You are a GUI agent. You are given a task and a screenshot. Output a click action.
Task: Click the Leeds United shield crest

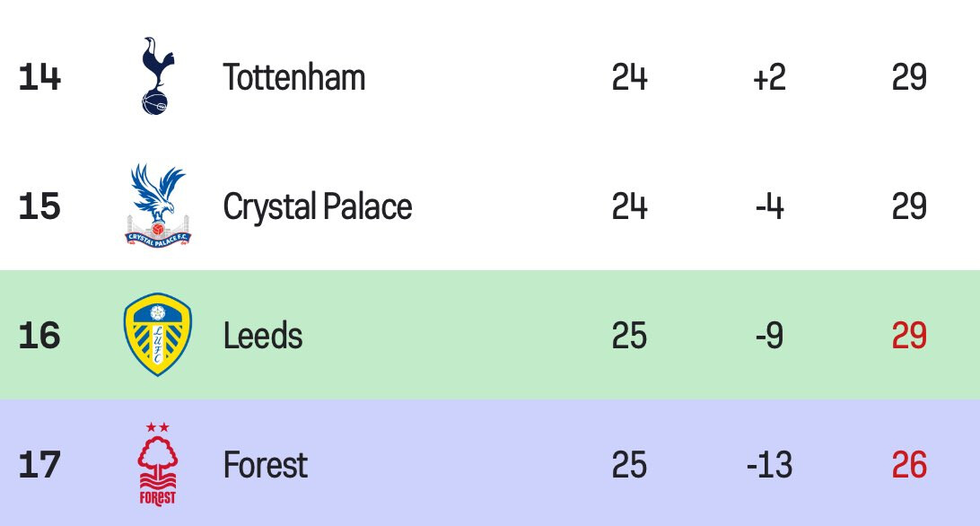[158, 335]
